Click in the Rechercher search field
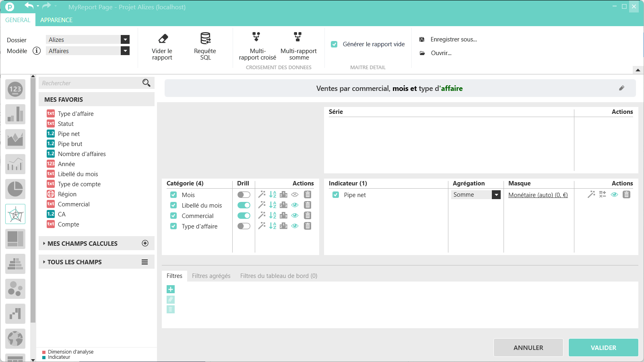Viewport: 644px width, 362px height. tap(91, 83)
